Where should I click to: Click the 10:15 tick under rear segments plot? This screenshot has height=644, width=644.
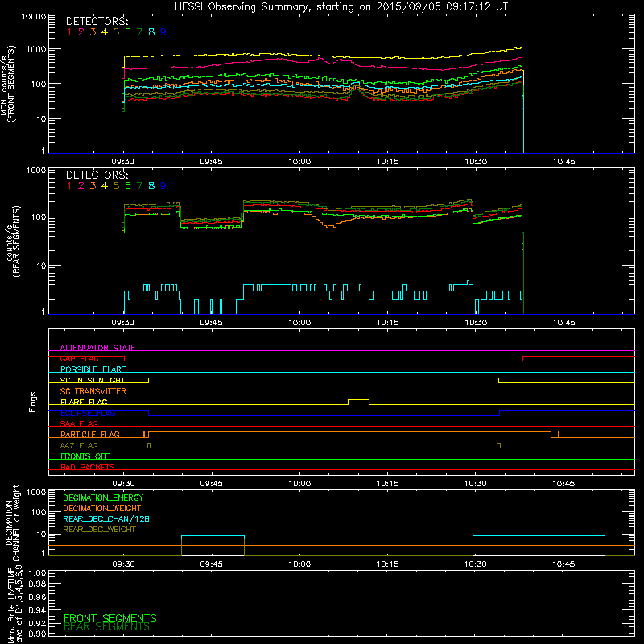[388, 323]
